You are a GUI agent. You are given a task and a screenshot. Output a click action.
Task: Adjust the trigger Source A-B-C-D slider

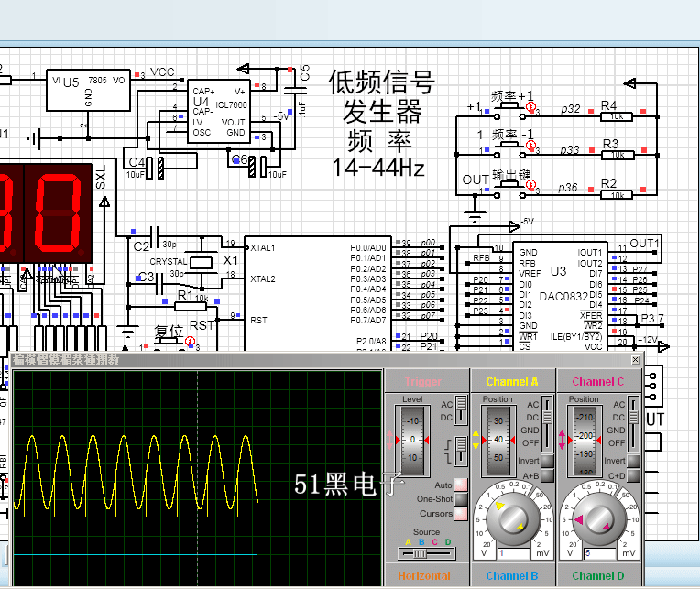click(x=427, y=554)
